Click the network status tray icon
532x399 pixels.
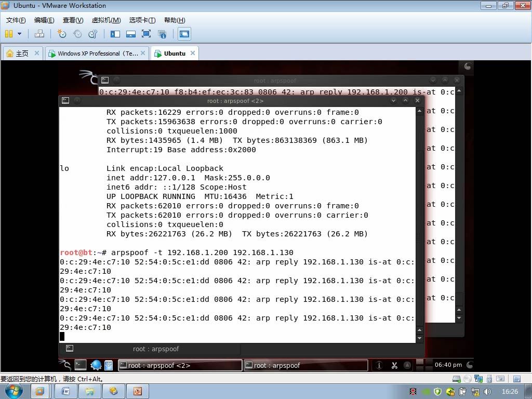pos(475,392)
